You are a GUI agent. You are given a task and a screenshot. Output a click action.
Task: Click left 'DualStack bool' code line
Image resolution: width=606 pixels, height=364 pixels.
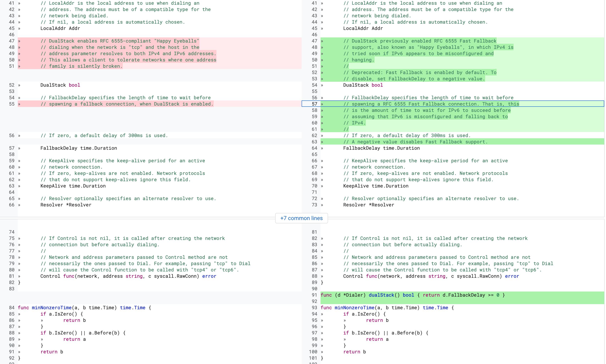[x=60, y=85]
